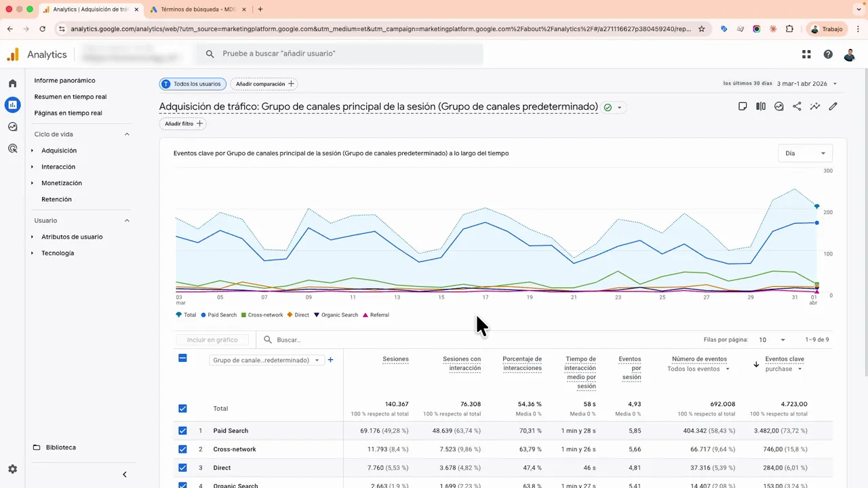Open Biblioteca link in sidebar

click(61, 447)
